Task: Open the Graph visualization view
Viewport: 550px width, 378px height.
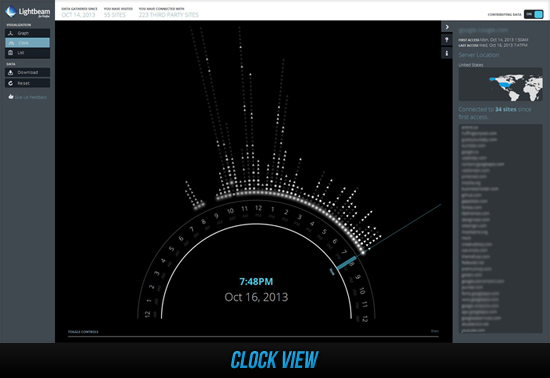Action: point(27,33)
